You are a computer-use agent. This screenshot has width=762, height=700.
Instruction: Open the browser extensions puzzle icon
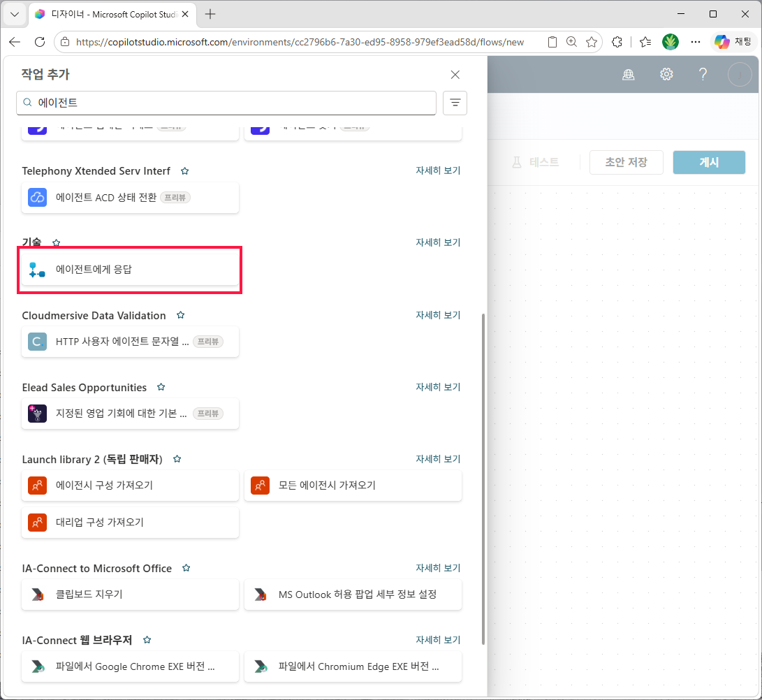(617, 43)
